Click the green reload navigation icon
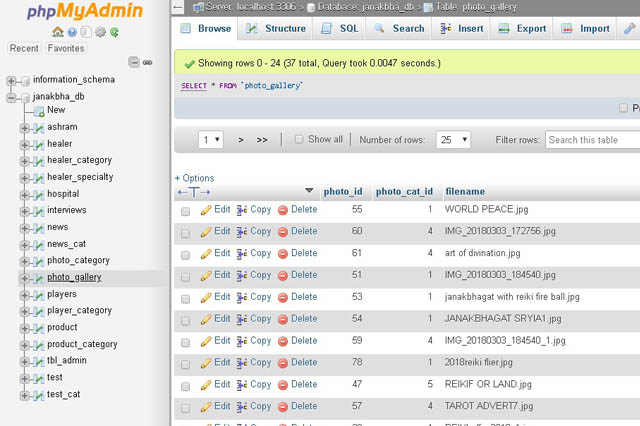This screenshot has height=426, width=640. click(x=115, y=32)
